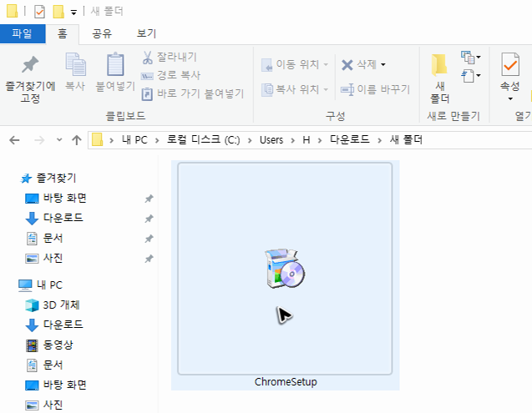Click pin icon next to 즐겨찾기 문서
This screenshot has width=532, height=413.
coord(149,239)
